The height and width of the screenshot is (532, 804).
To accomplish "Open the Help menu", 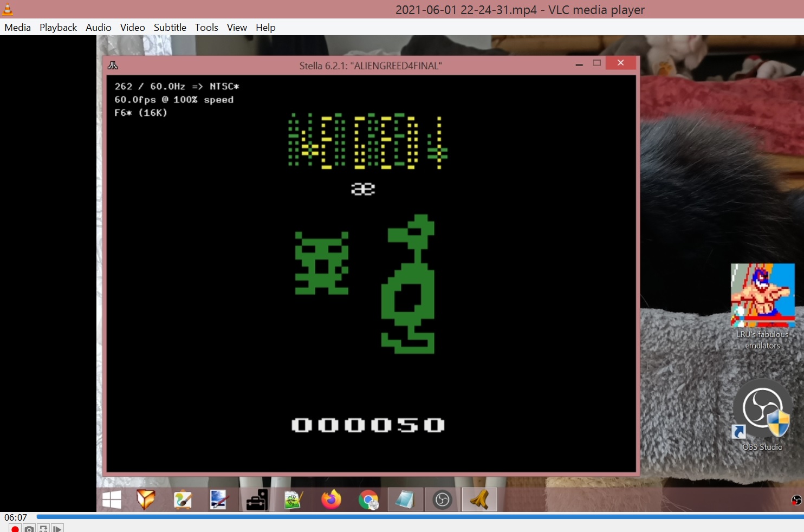I will pos(265,28).
